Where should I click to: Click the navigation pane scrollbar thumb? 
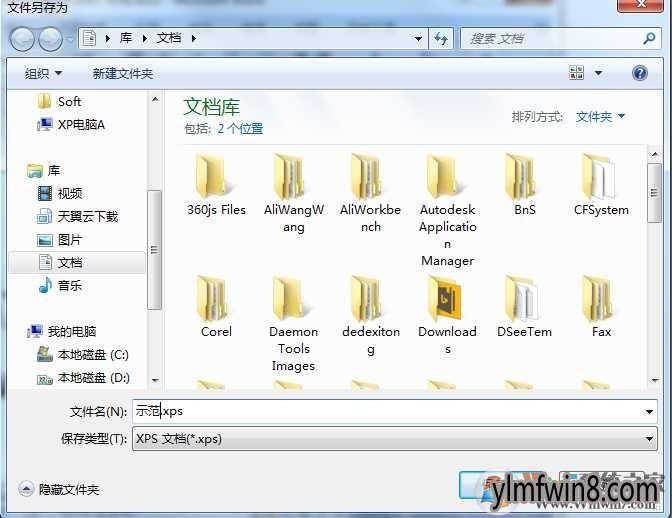[154, 250]
